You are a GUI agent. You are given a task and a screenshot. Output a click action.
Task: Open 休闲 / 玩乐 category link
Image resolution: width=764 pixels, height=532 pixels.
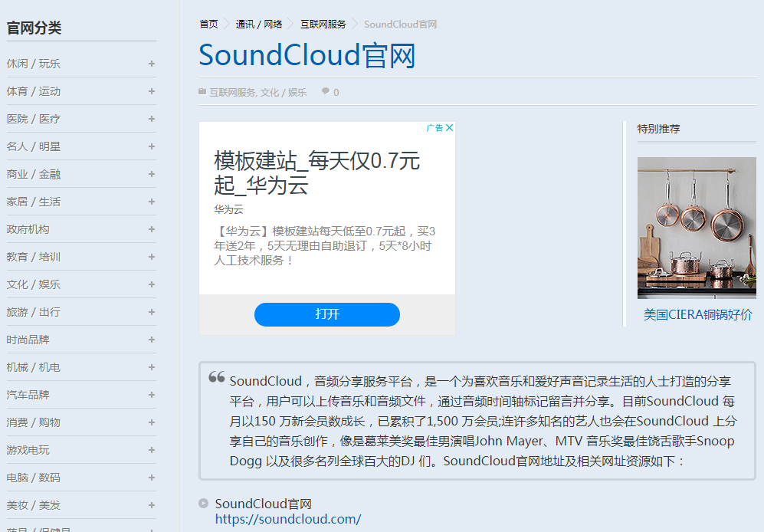34,64
